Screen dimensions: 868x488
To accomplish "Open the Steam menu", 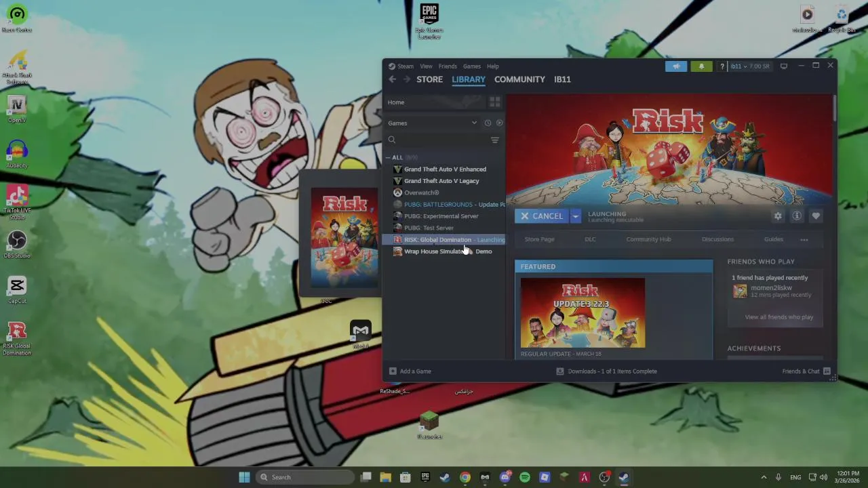I will (406, 66).
